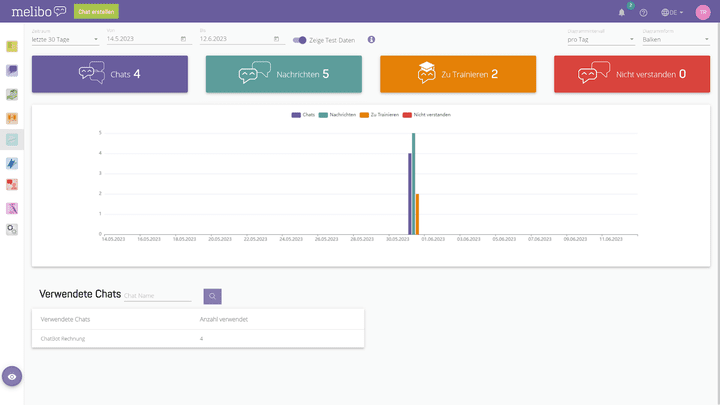Viewport: 720px width, 405px height.
Task: Click the magnifier search button by Chat Name
Action: [x=212, y=296]
